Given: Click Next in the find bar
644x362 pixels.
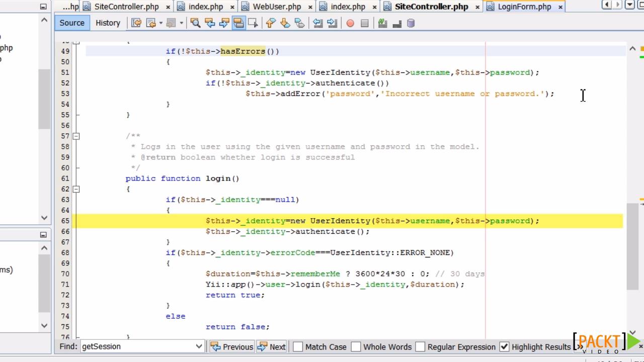Looking at the screenshot, I should point(272,346).
